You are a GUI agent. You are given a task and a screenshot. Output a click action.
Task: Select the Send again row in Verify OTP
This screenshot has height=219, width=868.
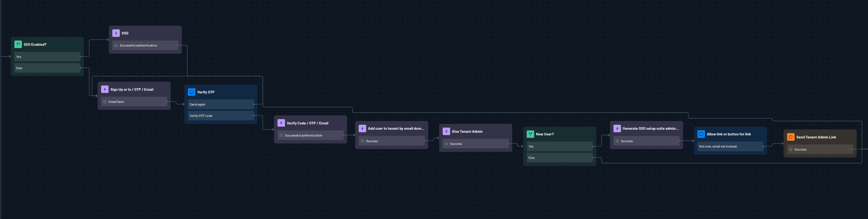(x=221, y=104)
